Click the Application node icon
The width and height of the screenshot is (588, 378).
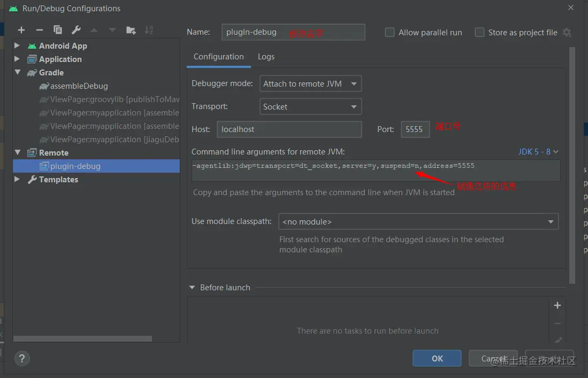click(x=32, y=59)
